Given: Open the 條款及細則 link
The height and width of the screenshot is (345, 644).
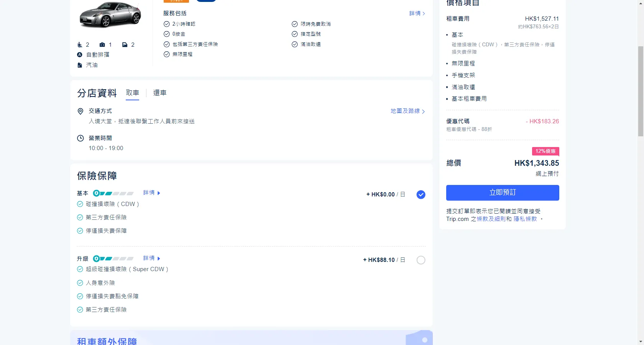Looking at the screenshot, I should click(491, 219).
